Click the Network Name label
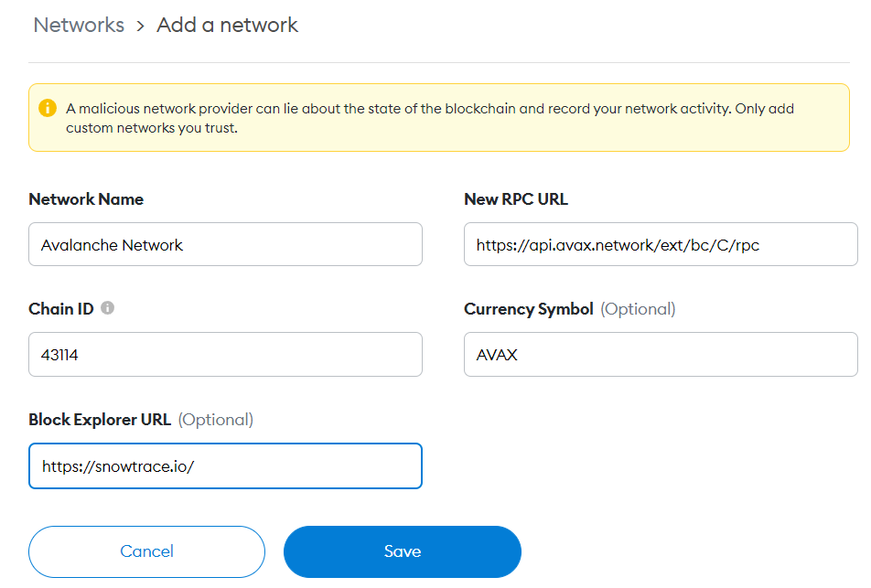The image size is (871, 588). click(86, 199)
